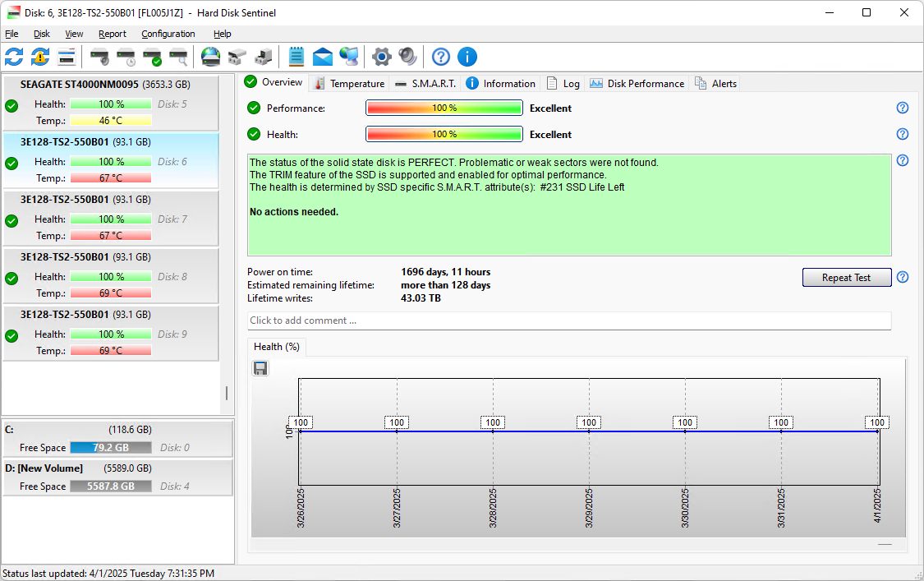This screenshot has width=924, height=581.
Task: Select the 3E128-TS2-550B01 Disk 9 entry
Action: click(x=111, y=333)
